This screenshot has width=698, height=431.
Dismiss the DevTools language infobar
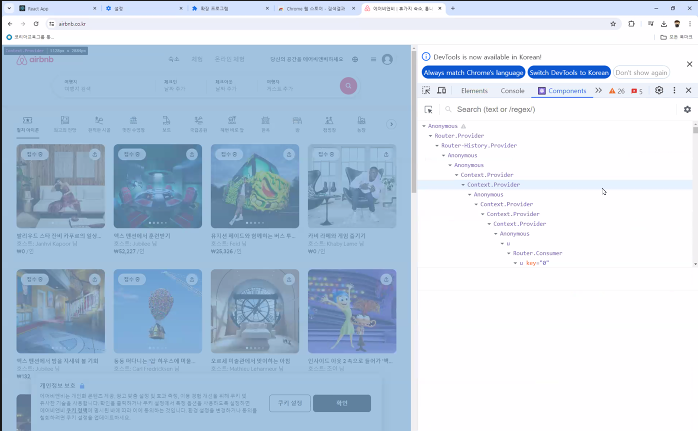(690, 64)
